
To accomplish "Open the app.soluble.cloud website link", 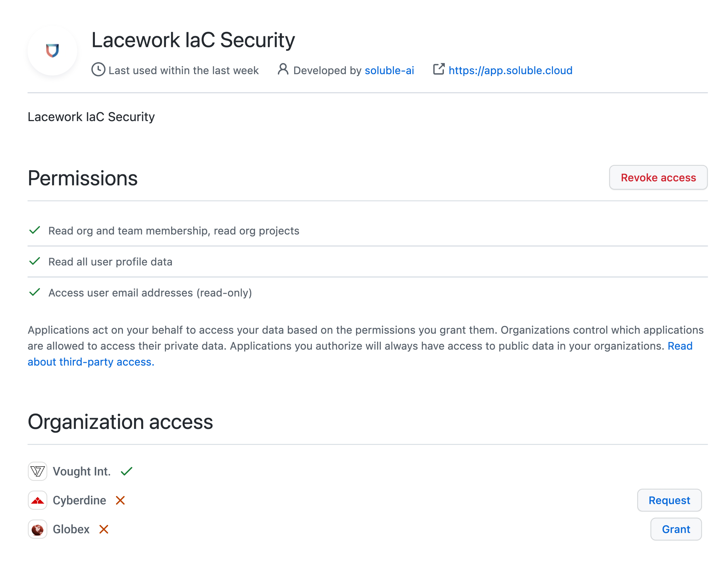I will (510, 70).
